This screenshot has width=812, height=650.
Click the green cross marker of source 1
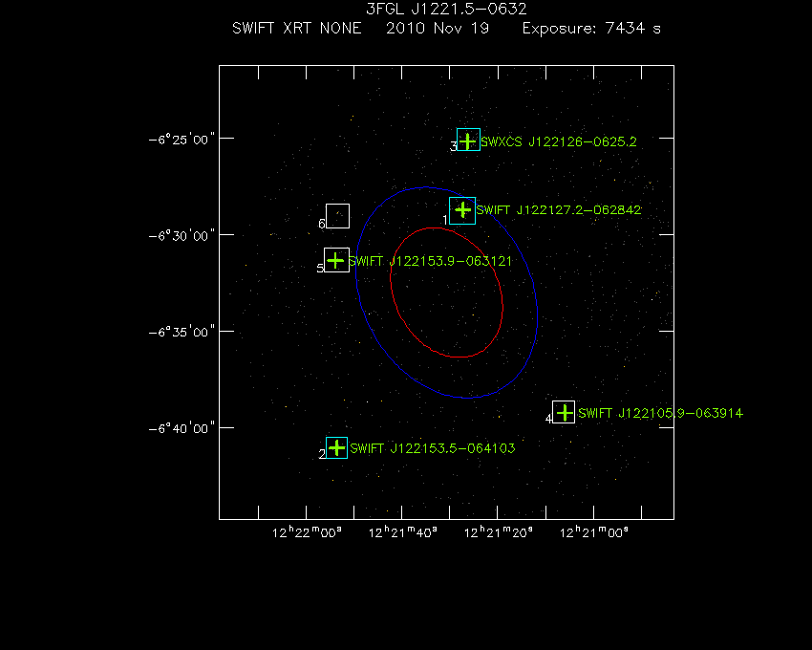[x=462, y=210]
